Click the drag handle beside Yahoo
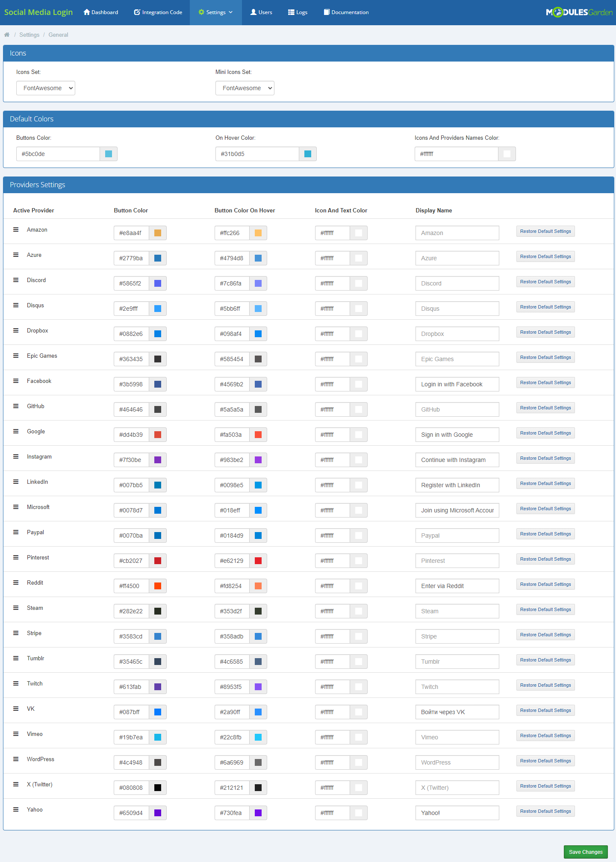The image size is (616, 862). [16, 810]
